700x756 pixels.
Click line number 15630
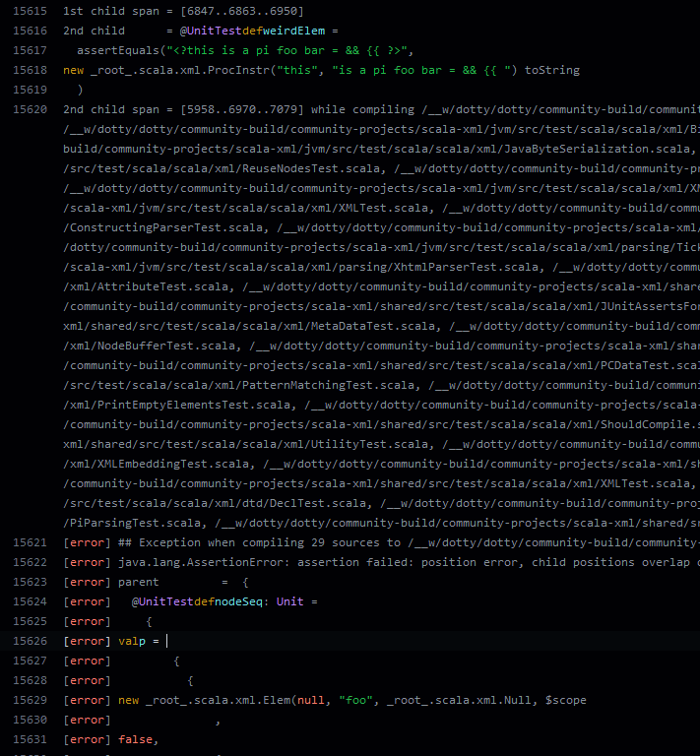coord(30,720)
